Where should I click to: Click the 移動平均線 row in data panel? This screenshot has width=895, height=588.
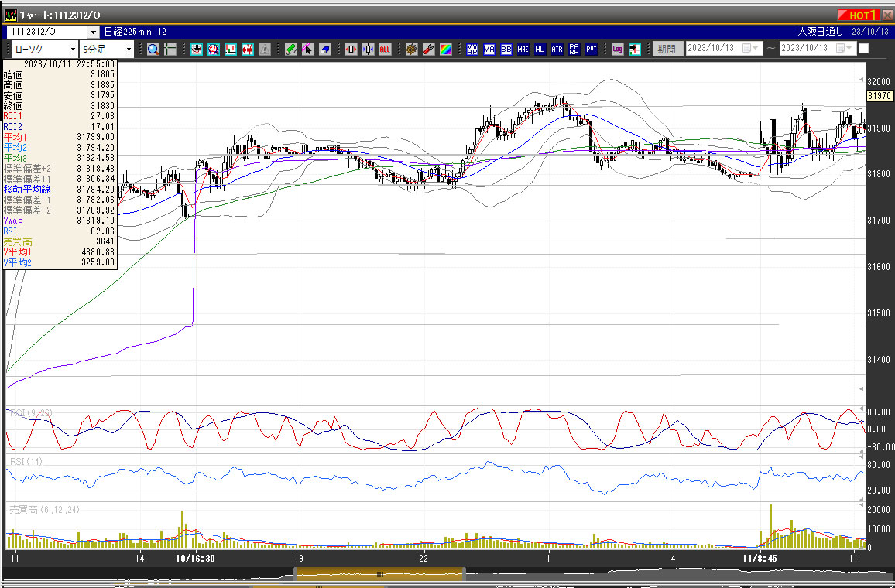point(60,190)
